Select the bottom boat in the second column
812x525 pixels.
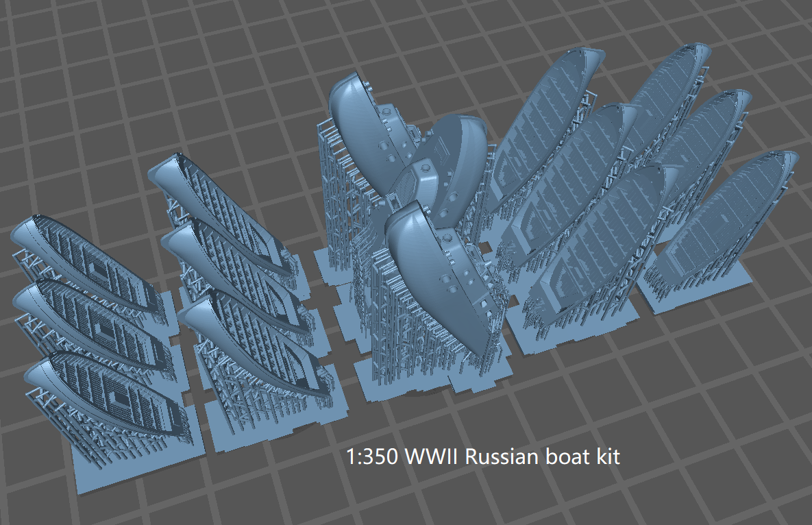256,344
